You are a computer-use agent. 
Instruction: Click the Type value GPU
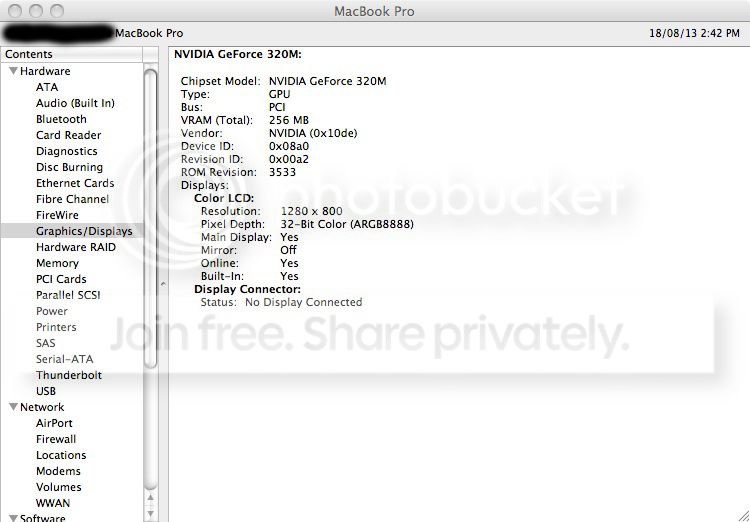pos(279,94)
